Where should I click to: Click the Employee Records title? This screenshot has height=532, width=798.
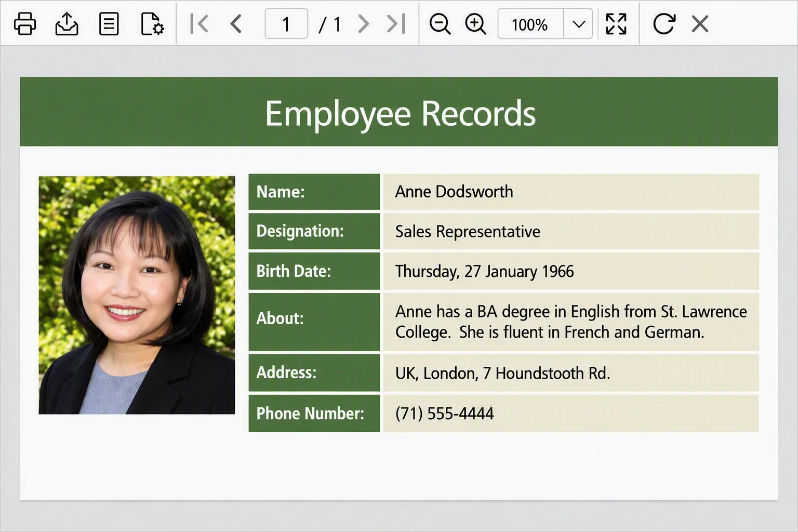400,113
